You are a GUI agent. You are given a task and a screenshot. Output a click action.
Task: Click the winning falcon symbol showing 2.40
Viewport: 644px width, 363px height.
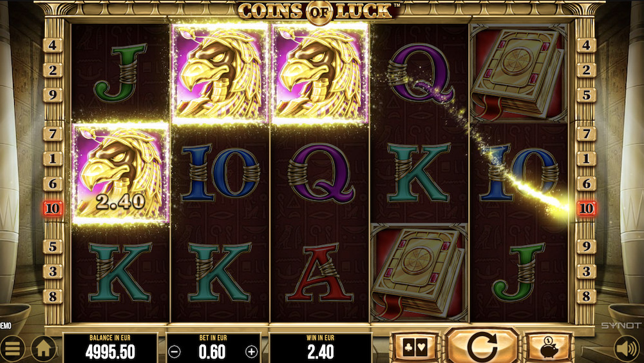point(121,173)
